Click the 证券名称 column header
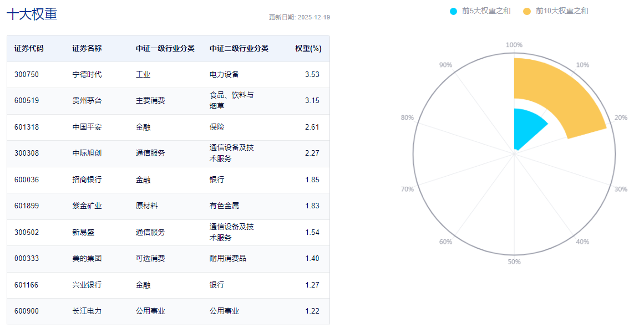 point(87,48)
